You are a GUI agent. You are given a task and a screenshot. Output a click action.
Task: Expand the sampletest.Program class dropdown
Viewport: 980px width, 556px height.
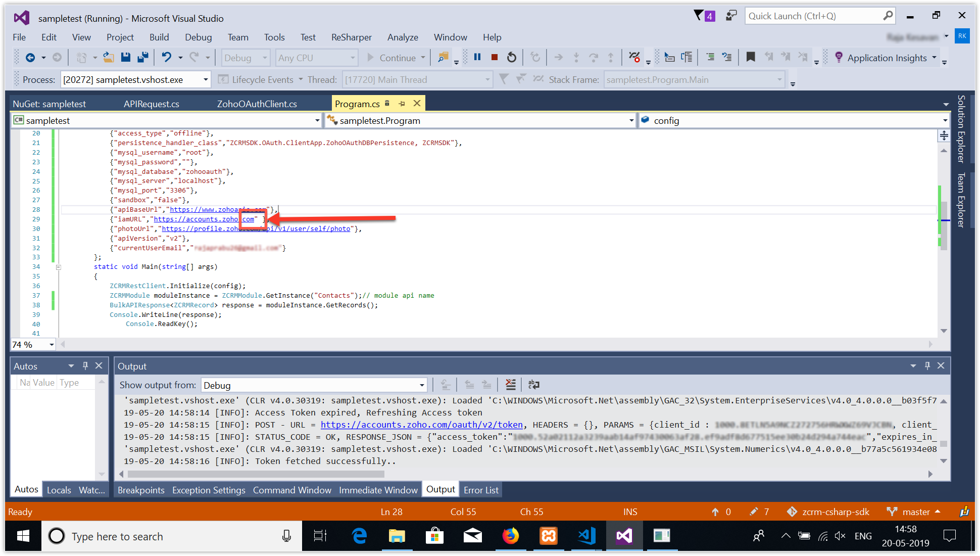(x=631, y=120)
